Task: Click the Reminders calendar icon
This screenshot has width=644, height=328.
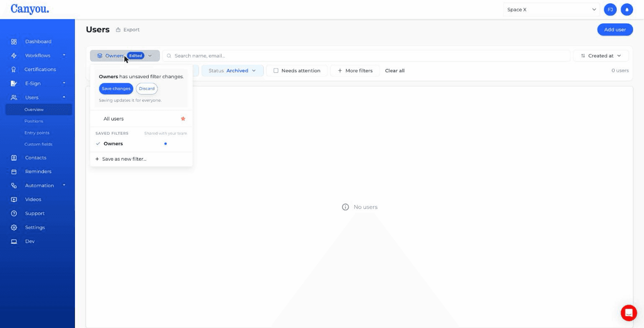Action: (14, 172)
